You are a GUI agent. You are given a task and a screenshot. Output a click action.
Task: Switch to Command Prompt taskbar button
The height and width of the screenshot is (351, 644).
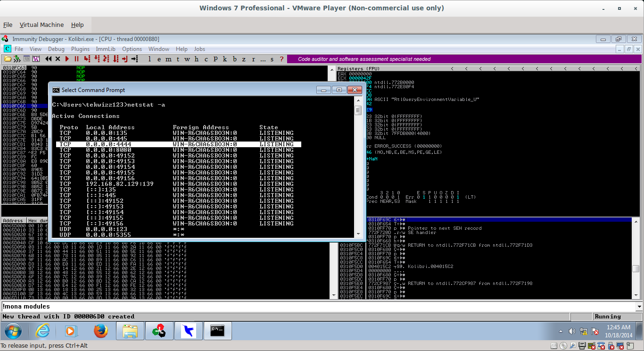click(217, 331)
